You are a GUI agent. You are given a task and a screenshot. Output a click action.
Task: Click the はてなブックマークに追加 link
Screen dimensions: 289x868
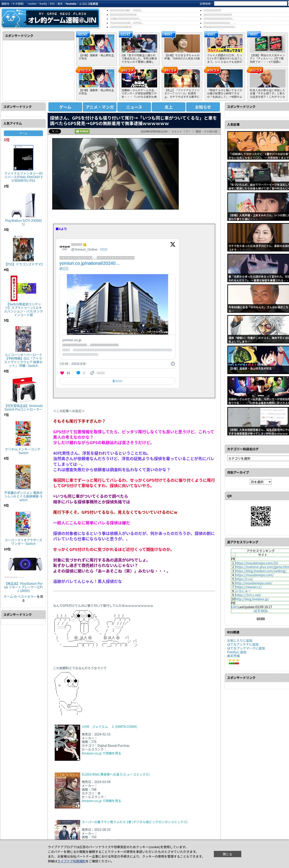[246, 648]
